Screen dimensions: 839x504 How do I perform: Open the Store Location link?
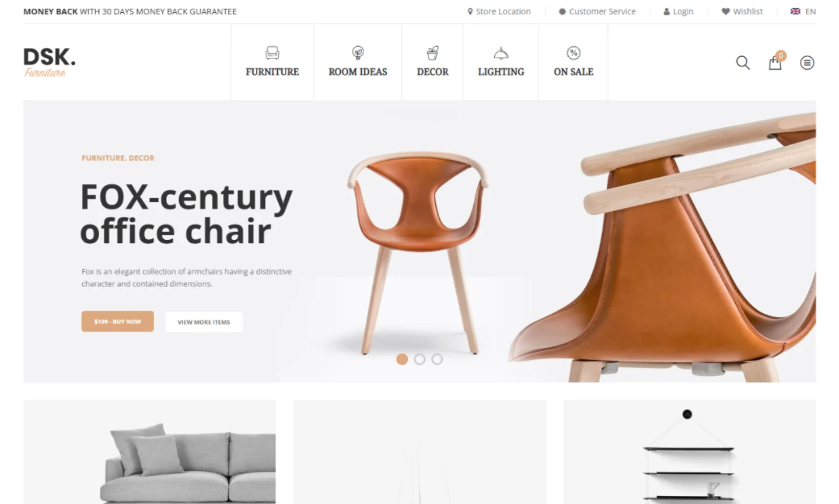(499, 11)
